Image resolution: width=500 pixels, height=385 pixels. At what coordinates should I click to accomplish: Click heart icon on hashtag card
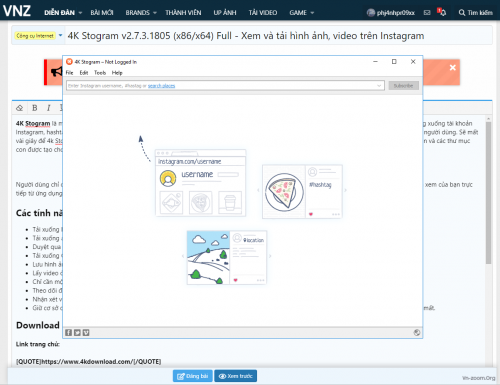tap(311, 214)
